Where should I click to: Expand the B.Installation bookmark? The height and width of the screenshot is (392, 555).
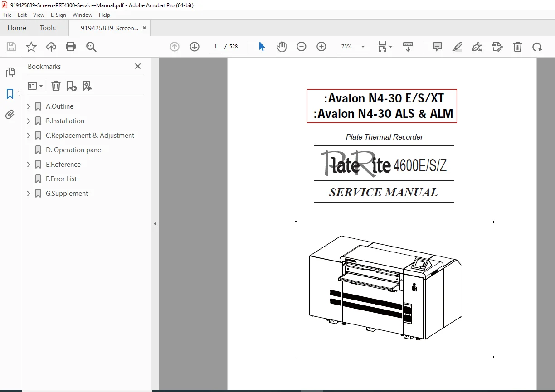[x=29, y=121]
